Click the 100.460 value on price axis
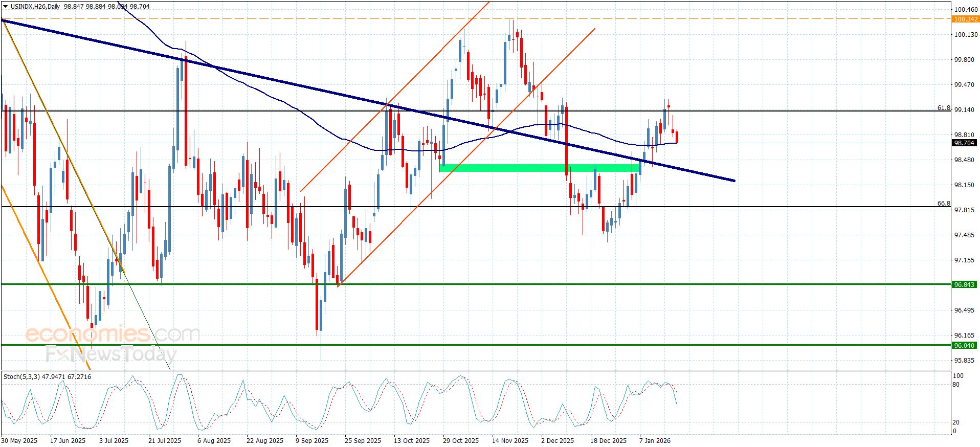The width and height of the screenshot is (980, 447). (966, 10)
